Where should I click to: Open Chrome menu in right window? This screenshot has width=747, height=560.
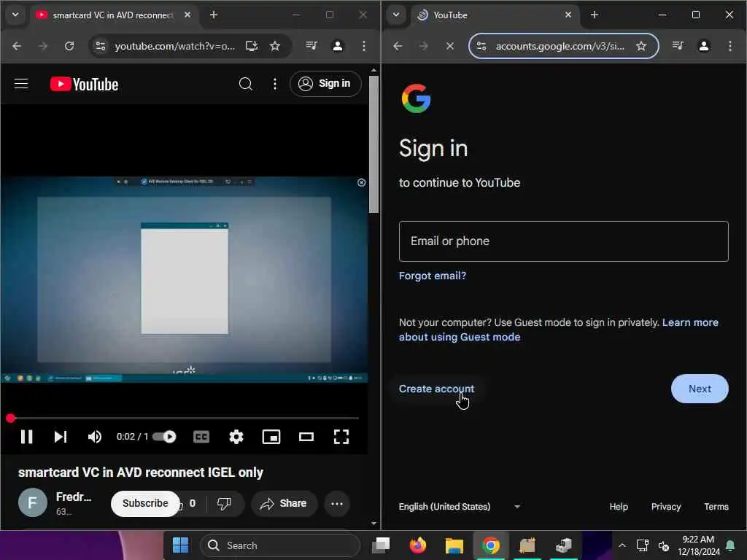point(729,46)
